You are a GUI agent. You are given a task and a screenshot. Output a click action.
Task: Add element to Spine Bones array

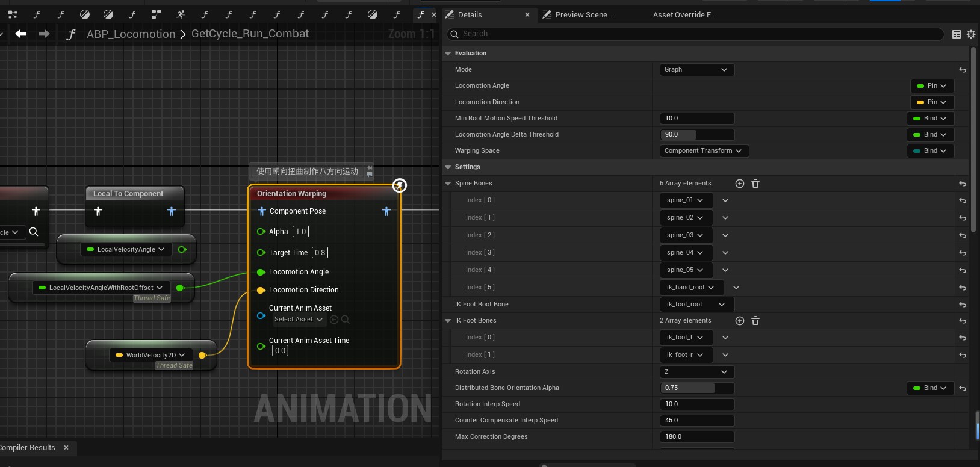[740, 184]
